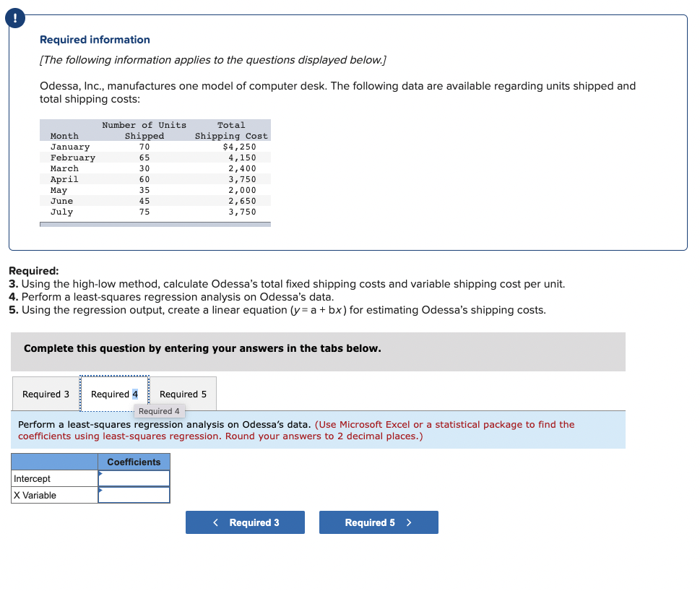Click the Total Shipping Cost column header
The image size is (700, 591).
coord(231,130)
